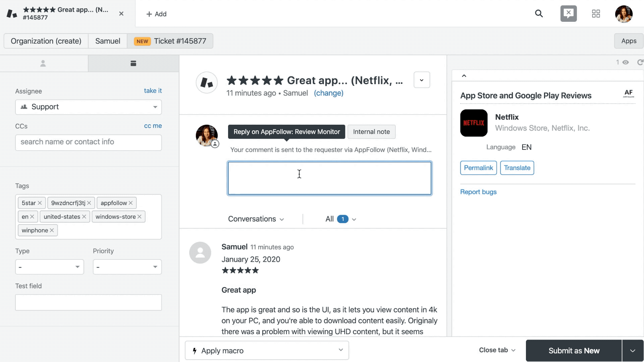Expand Submit as New options arrow
The width and height of the screenshot is (644, 362).
point(633,351)
